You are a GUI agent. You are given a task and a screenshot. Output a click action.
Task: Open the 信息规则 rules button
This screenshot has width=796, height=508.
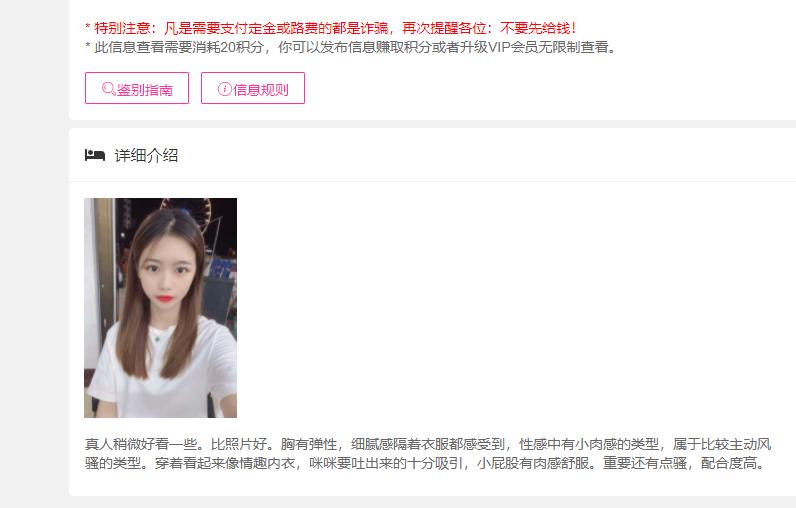(253, 88)
